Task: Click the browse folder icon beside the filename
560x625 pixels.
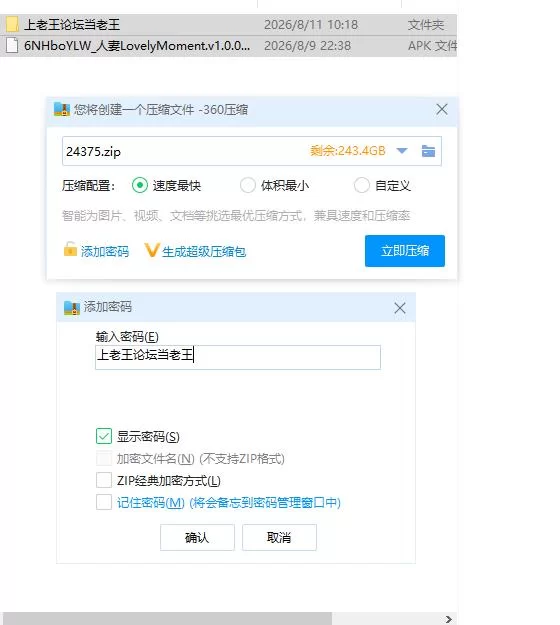Action: click(428, 151)
